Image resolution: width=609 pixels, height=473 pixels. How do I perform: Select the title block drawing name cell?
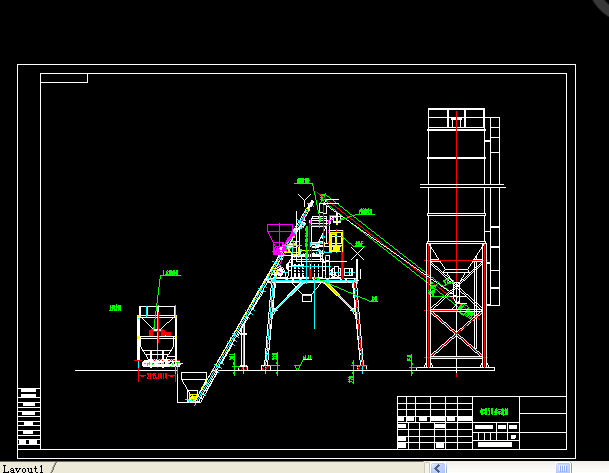494,411
